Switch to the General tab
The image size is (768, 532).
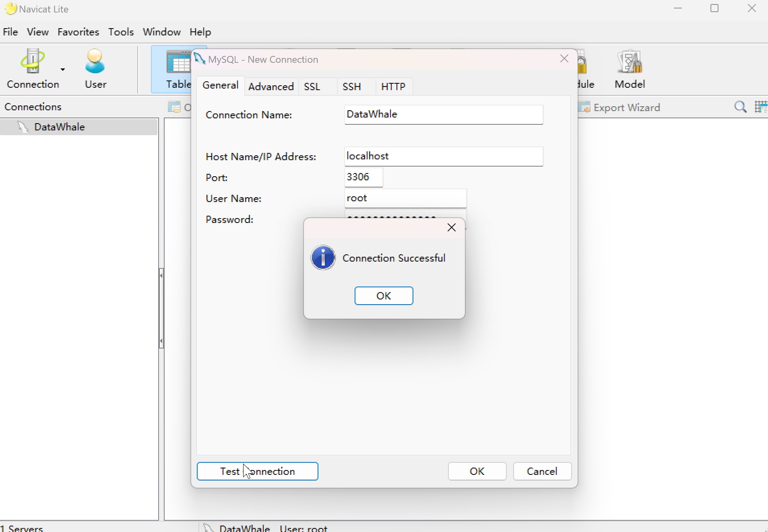(x=221, y=85)
